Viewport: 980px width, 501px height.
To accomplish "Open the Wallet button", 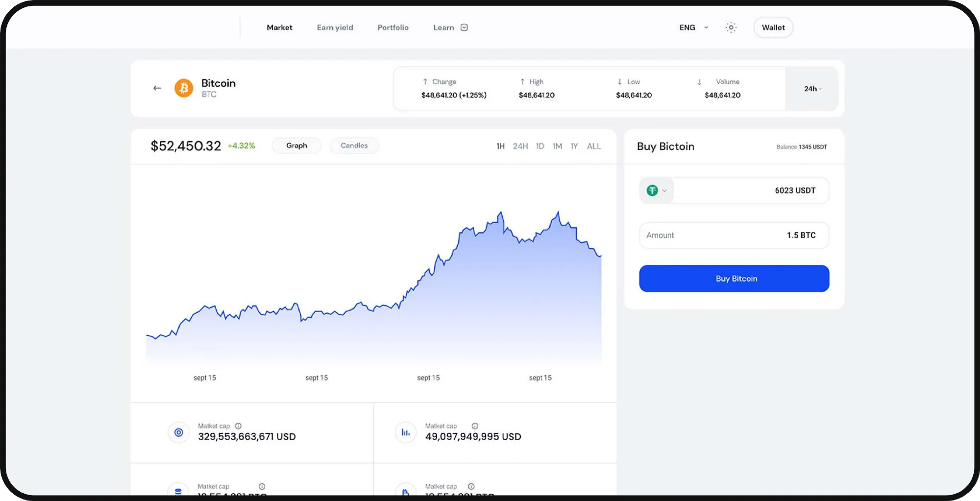I will point(773,27).
